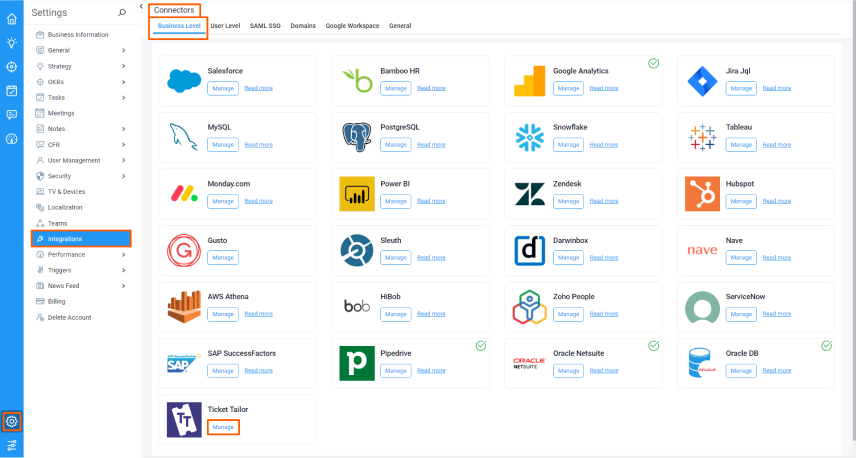This screenshot has width=856, height=458.
Task: Collapse the settings panel with the arrow
Action: (x=141, y=7)
